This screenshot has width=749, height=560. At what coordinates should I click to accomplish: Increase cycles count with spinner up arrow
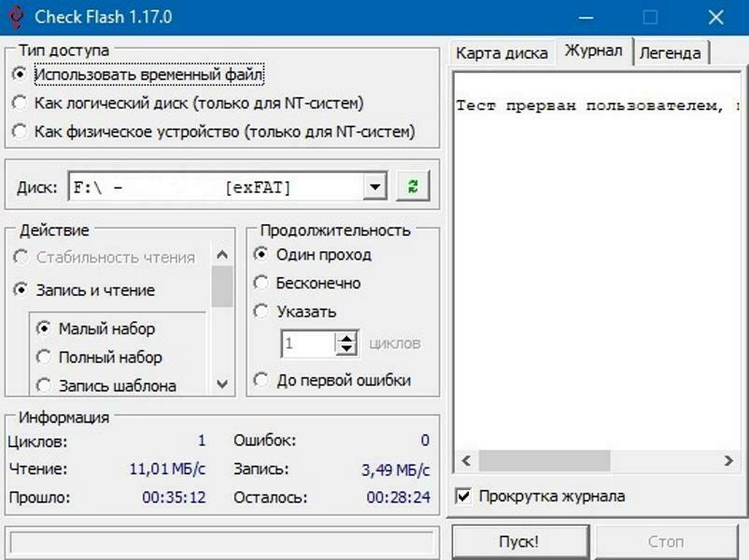(346, 337)
